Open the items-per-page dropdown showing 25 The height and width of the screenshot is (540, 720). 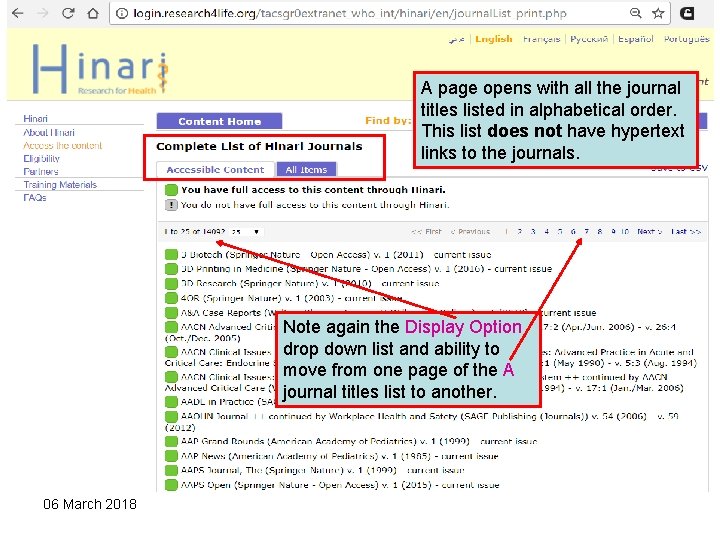pyautogui.click(x=245, y=232)
